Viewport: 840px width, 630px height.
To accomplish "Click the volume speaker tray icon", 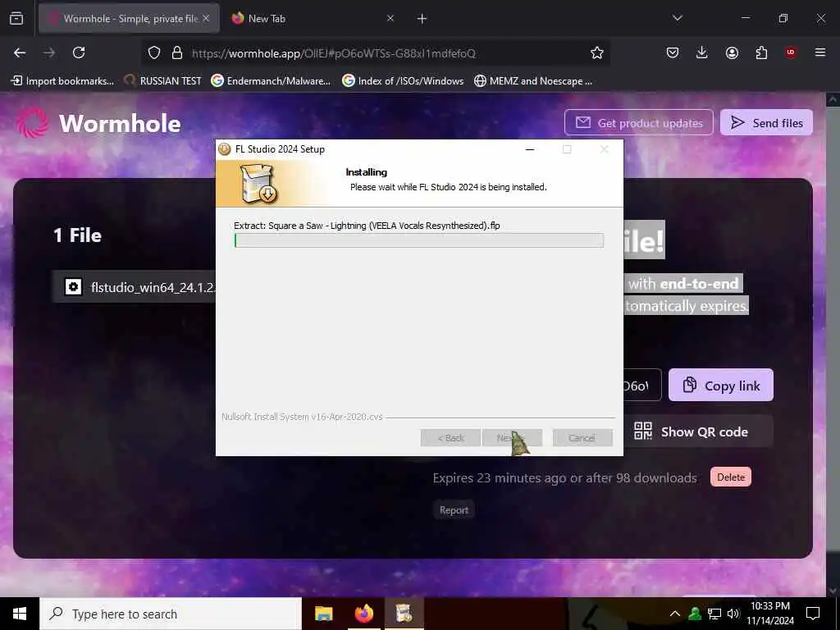I will coord(733,614).
